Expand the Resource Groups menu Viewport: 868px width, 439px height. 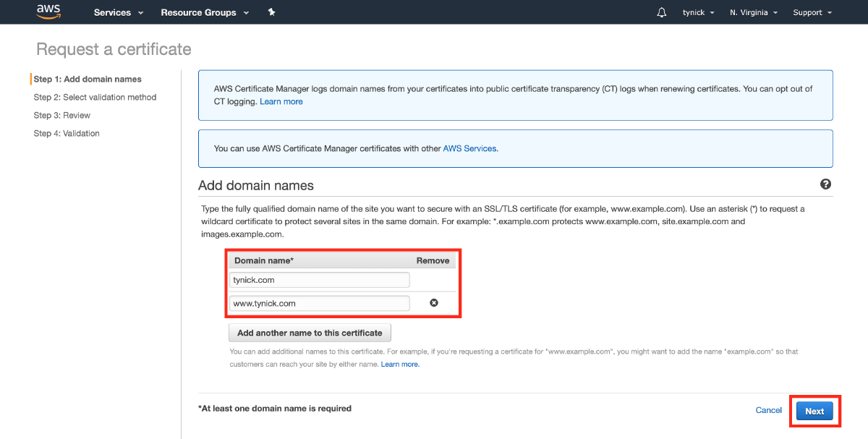click(205, 12)
